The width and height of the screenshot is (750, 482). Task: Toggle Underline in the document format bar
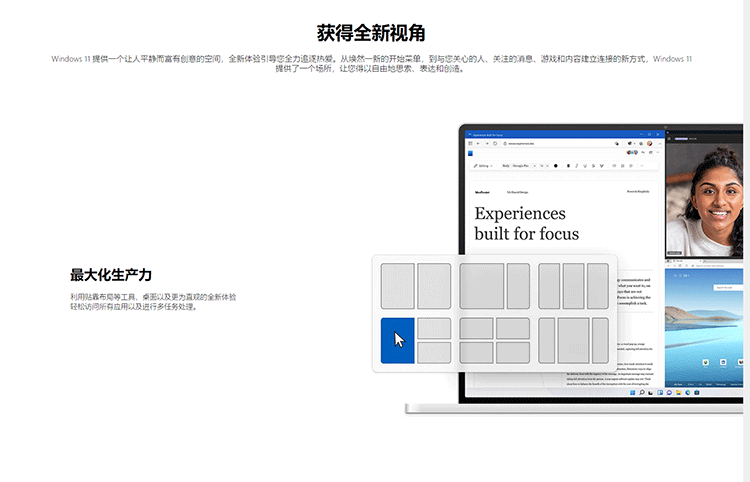(585, 166)
